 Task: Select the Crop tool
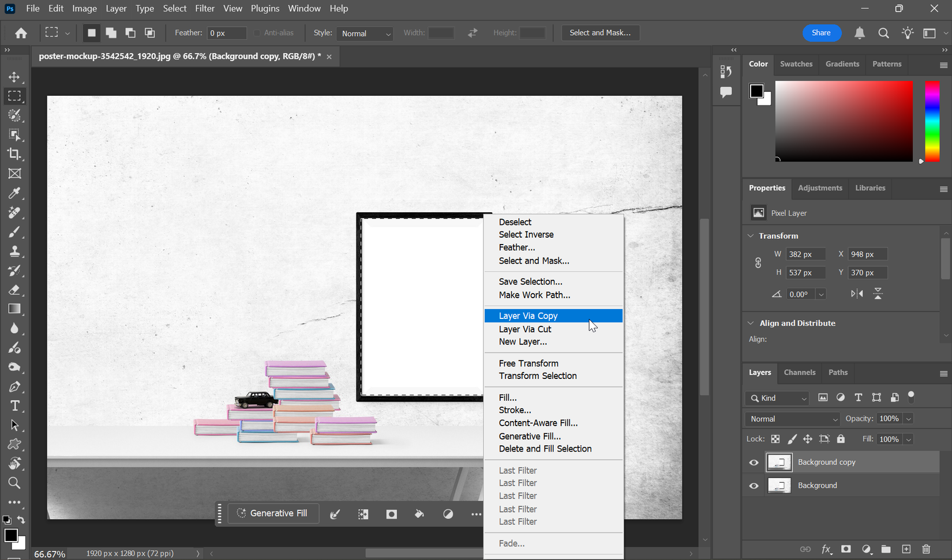pyautogui.click(x=14, y=154)
